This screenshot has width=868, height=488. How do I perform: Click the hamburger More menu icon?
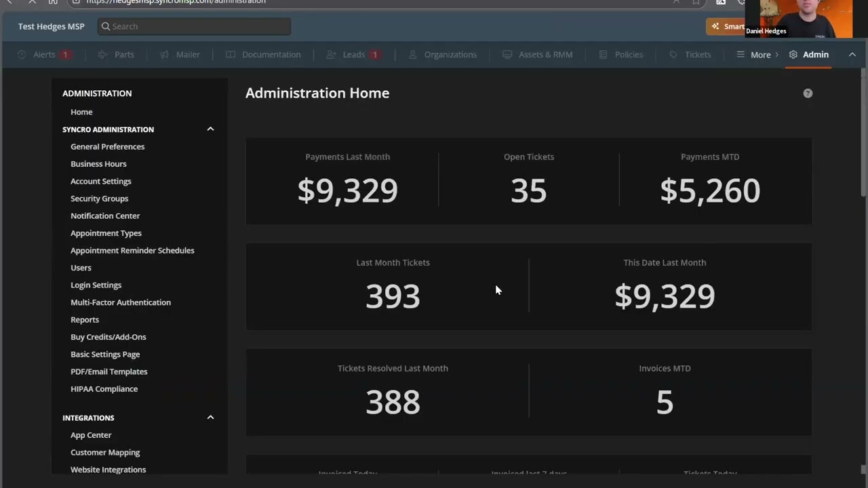click(741, 54)
